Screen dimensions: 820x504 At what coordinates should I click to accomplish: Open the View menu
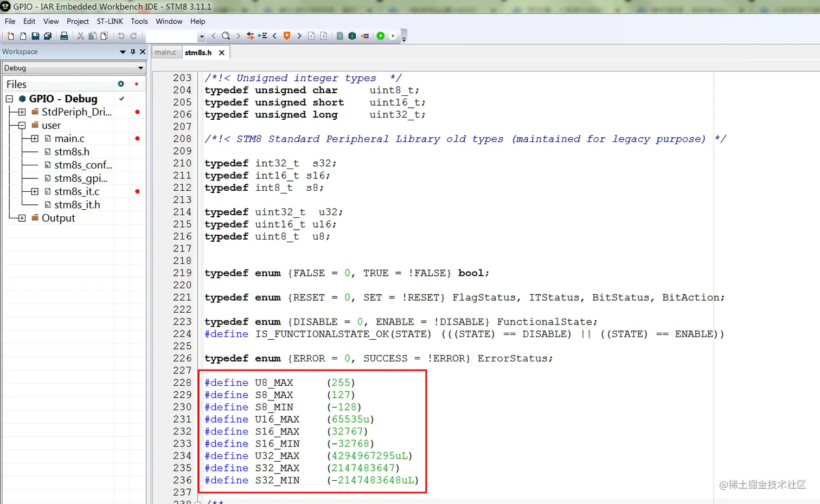(51, 21)
